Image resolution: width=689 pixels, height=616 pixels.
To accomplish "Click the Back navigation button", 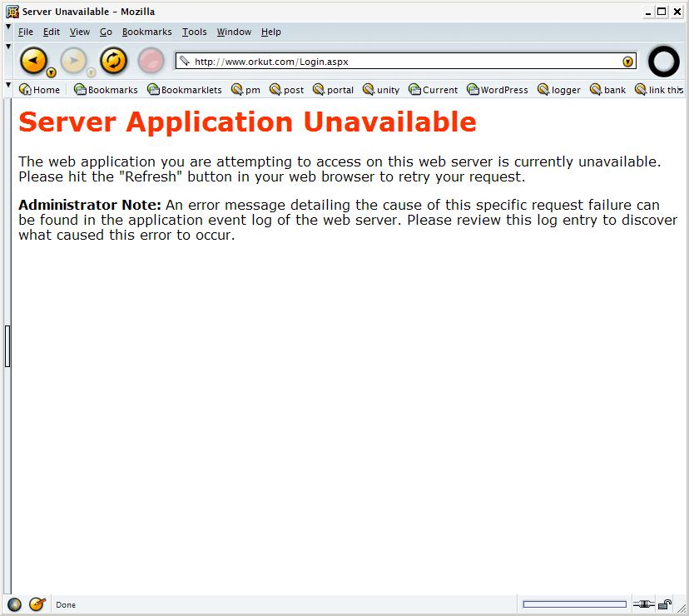I will coord(33,61).
